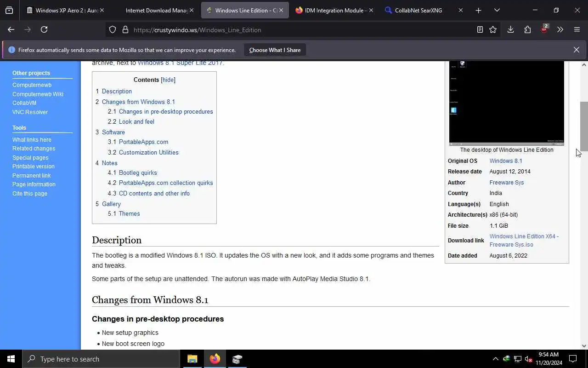Open the Extensions puzzle icon
This screenshot has height=368, width=588.
point(527,29)
